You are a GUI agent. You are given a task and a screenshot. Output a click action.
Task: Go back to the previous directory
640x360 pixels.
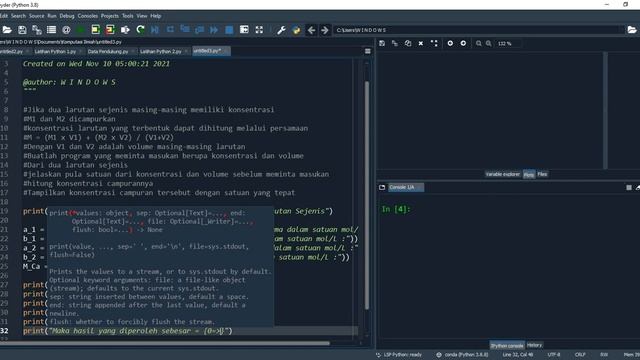(311, 30)
